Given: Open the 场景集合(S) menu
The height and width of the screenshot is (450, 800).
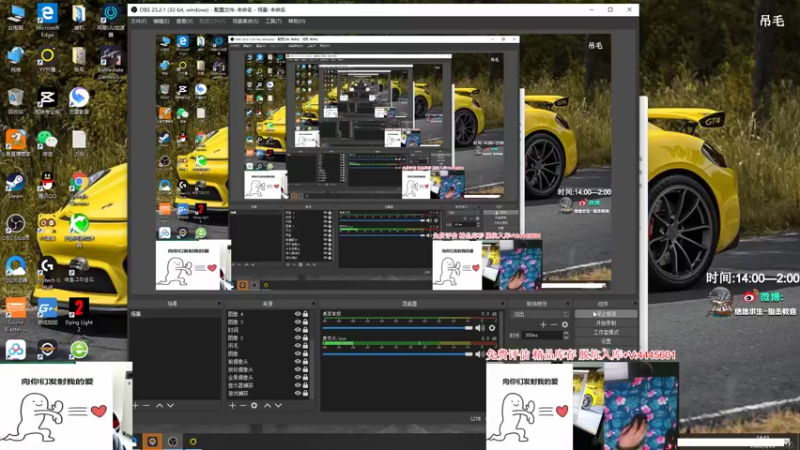Looking at the screenshot, I should (x=245, y=21).
